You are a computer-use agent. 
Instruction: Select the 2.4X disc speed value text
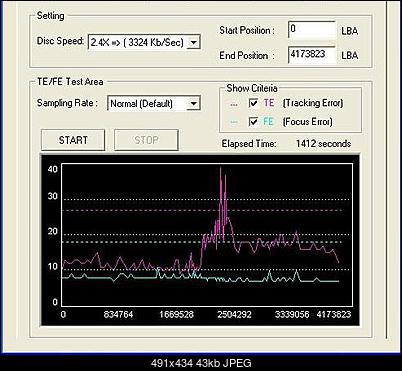click(x=137, y=42)
